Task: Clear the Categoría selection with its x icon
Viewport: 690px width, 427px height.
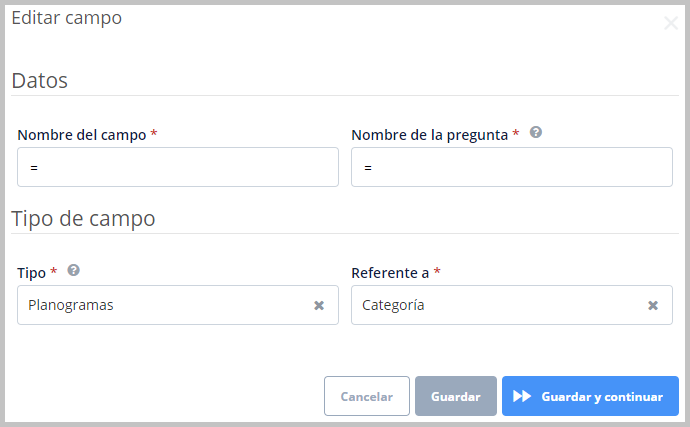Action: [x=653, y=305]
